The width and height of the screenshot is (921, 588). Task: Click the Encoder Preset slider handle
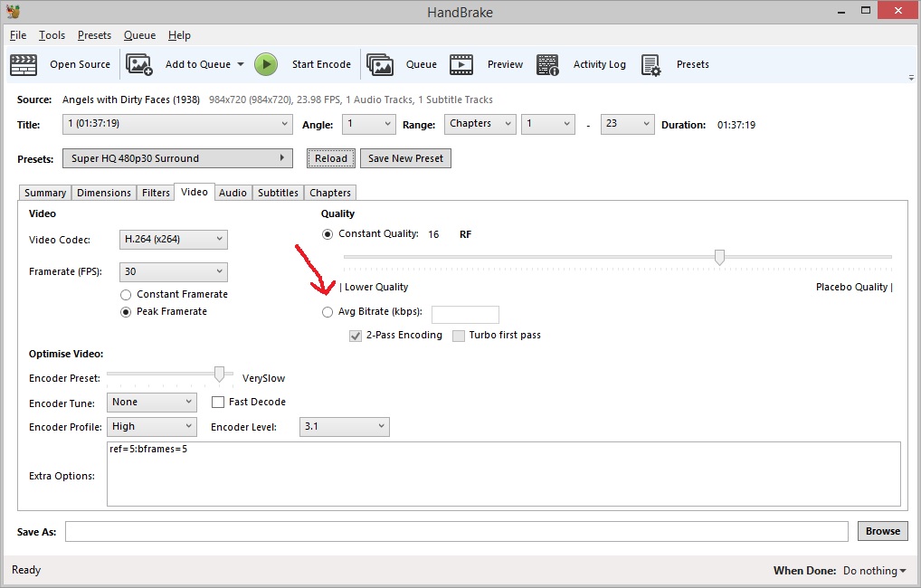coord(219,375)
